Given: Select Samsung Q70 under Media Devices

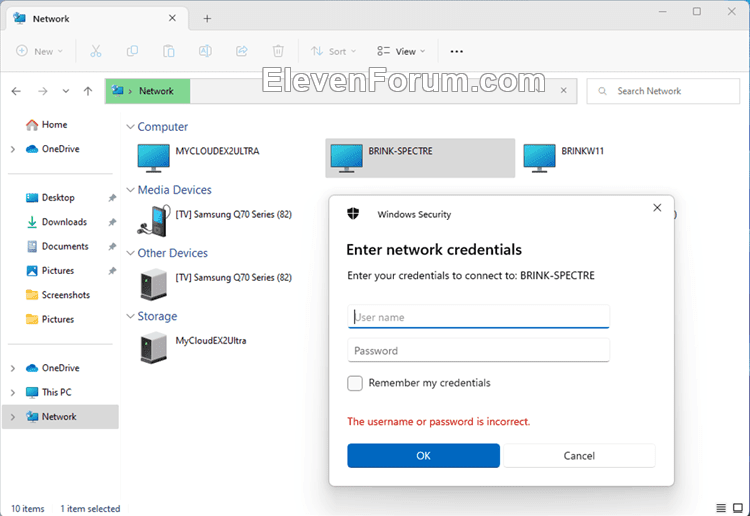Looking at the screenshot, I should [215, 221].
